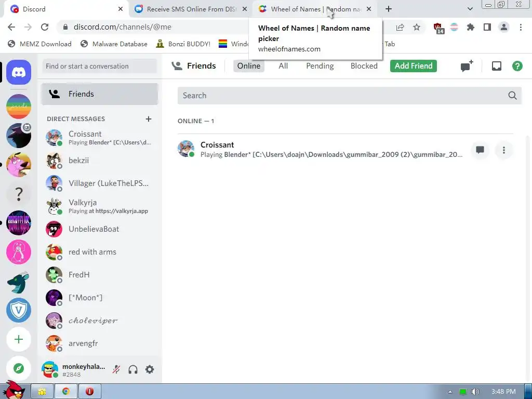Select the Pending friends tab
The image size is (532, 399).
click(320, 66)
